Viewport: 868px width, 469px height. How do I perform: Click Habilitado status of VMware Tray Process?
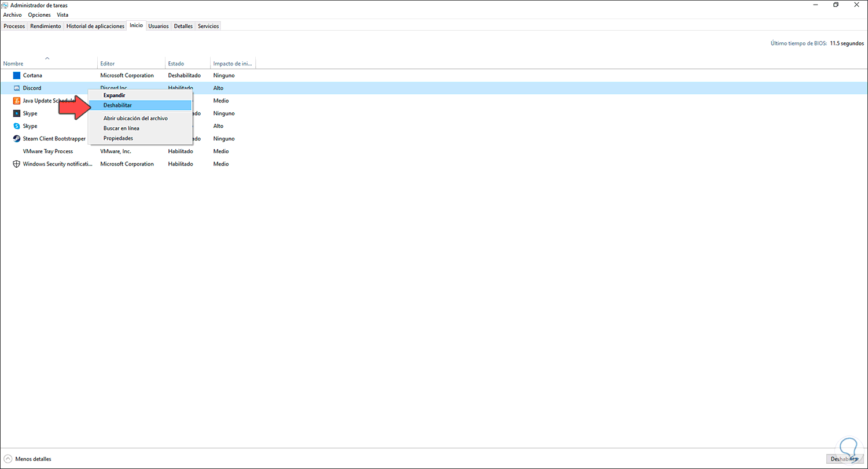[x=181, y=152]
